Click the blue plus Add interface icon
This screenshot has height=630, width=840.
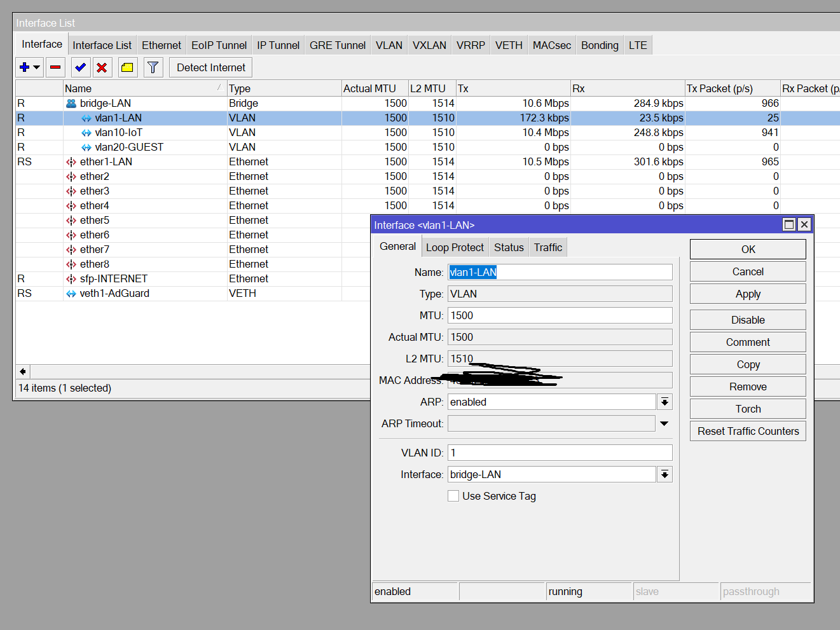click(25, 67)
